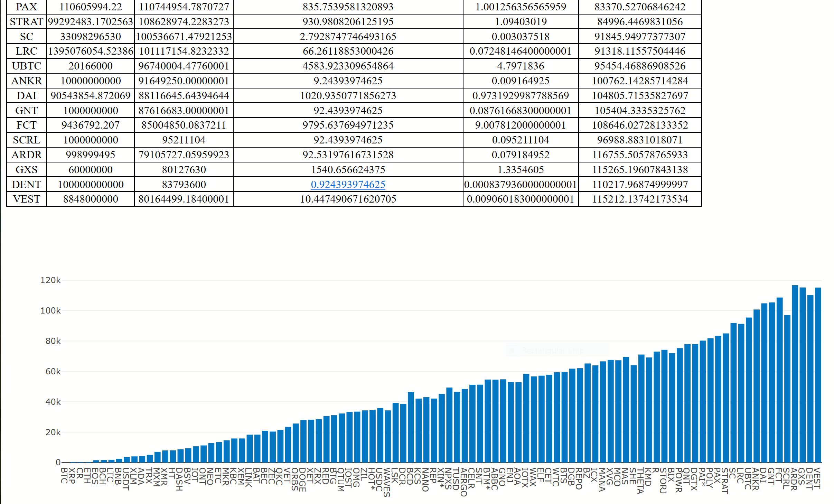Screen dimensions: 834x504
Task: Select the DENT value 110217.96874999997
Action: (x=640, y=185)
